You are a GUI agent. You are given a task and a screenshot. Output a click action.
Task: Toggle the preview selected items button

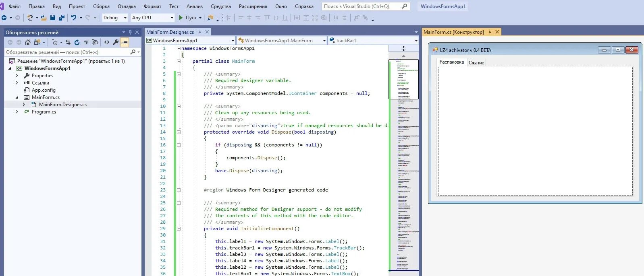125,42
